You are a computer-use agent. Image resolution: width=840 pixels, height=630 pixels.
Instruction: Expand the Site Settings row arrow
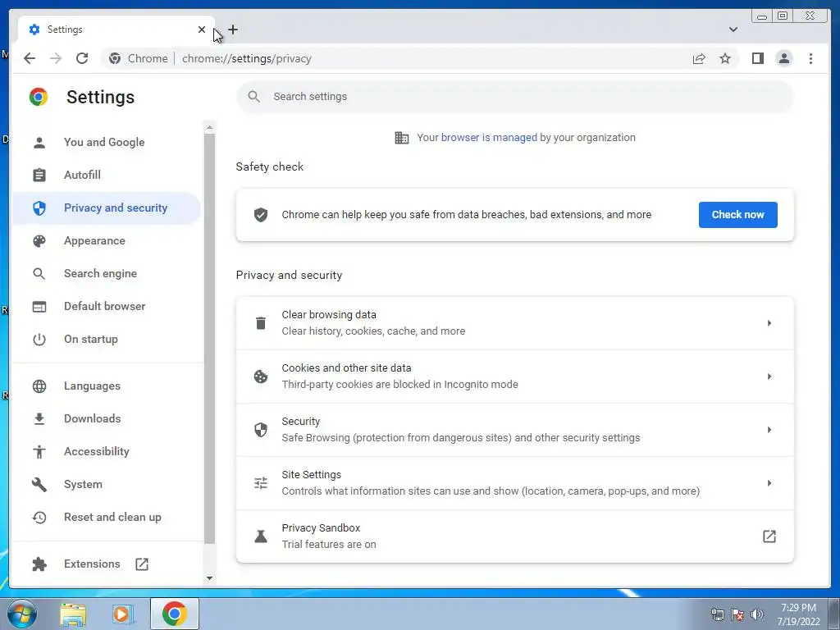pos(769,483)
